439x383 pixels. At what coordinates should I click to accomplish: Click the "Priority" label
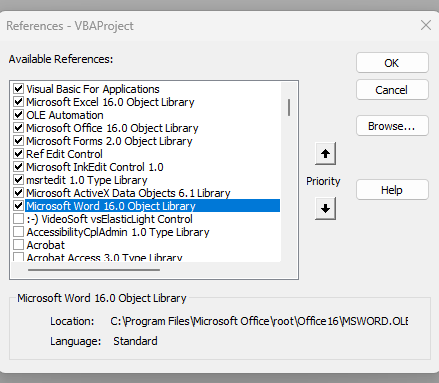(323, 181)
